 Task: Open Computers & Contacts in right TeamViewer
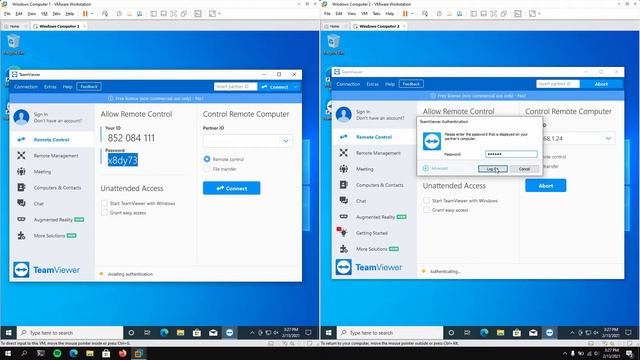tap(380, 185)
